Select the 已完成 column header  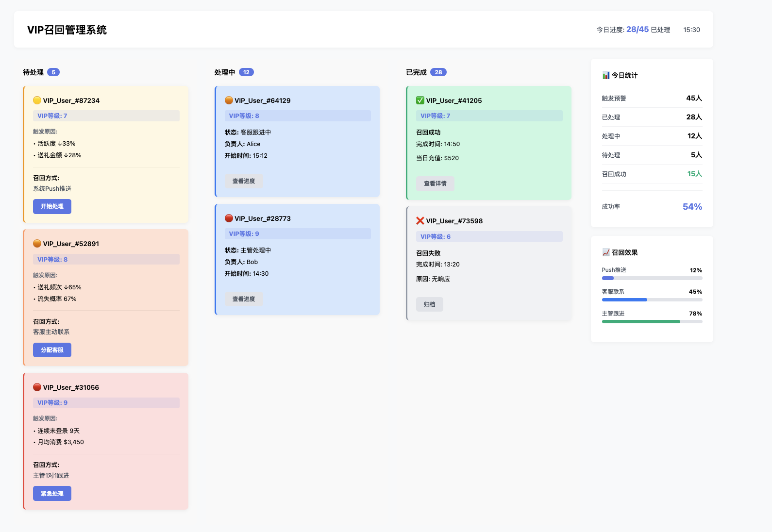click(416, 72)
